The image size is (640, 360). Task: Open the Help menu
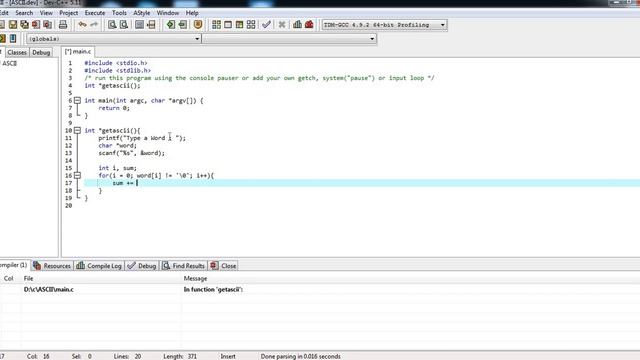point(192,13)
